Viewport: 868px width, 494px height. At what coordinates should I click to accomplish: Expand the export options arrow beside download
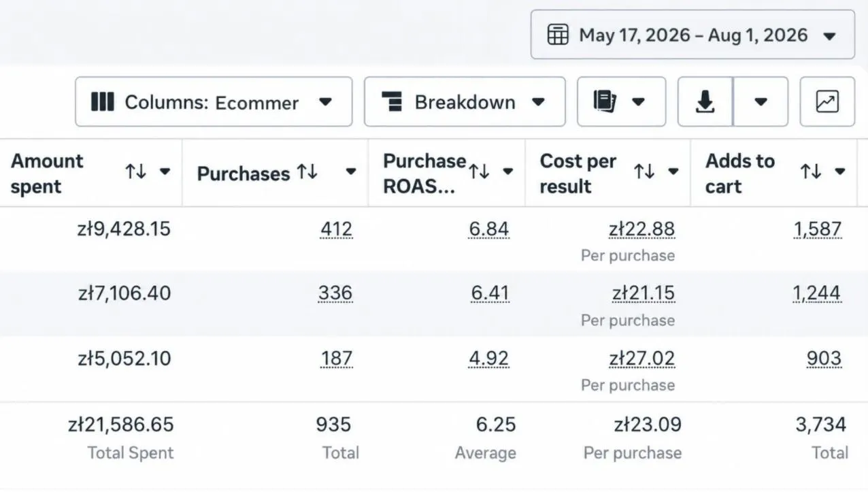click(761, 102)
